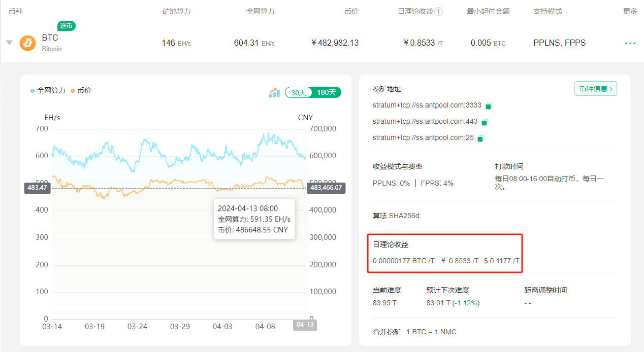Click the 矿池算力 column header

coord(176,11)
